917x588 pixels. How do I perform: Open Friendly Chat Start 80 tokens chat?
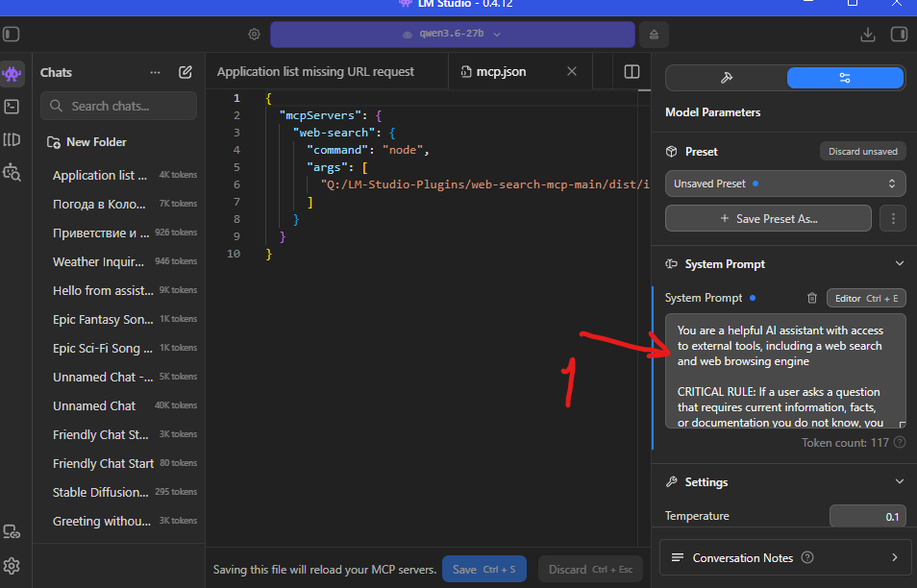tap(119, 463)
